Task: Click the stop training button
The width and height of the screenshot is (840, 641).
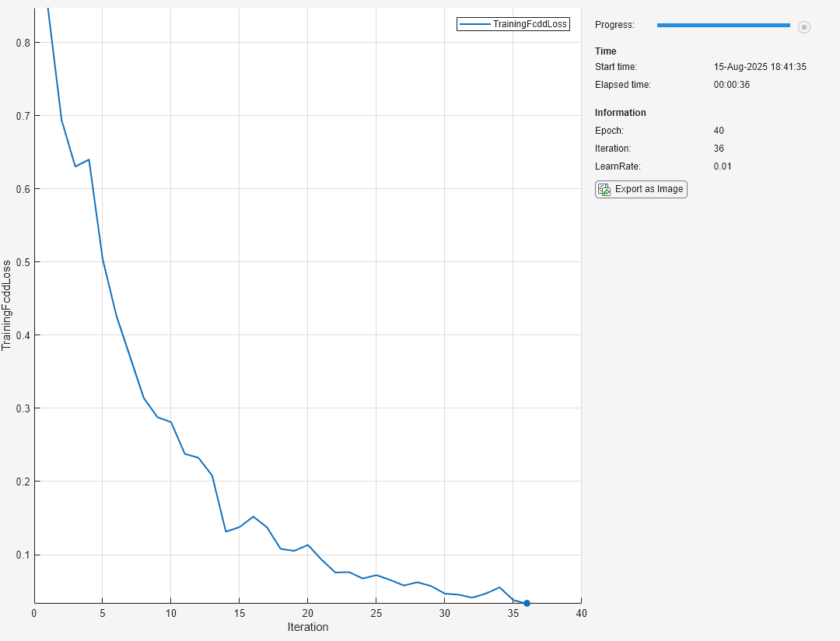Action: click(804, 27)
